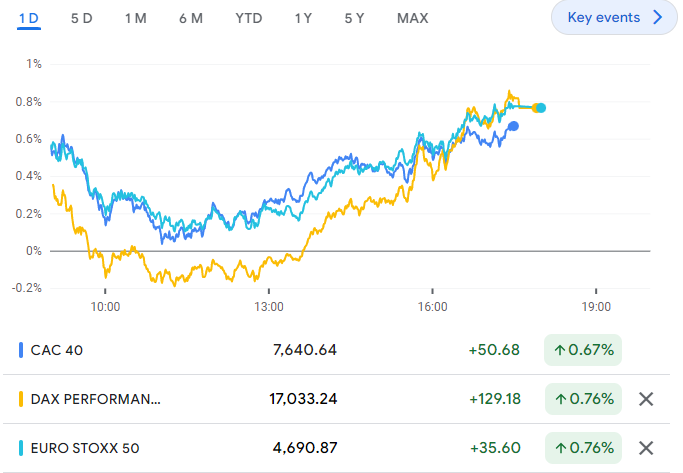Viewport: 683px width, 473px height.
Task: Click the up arrow in CAC 40 badge
Action: [x=560, y=350]
